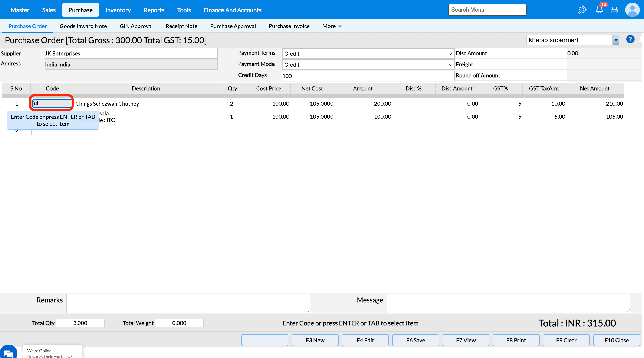Click the Credit Days input field
This screenshot has width=644, height=358.
(368, 76)
